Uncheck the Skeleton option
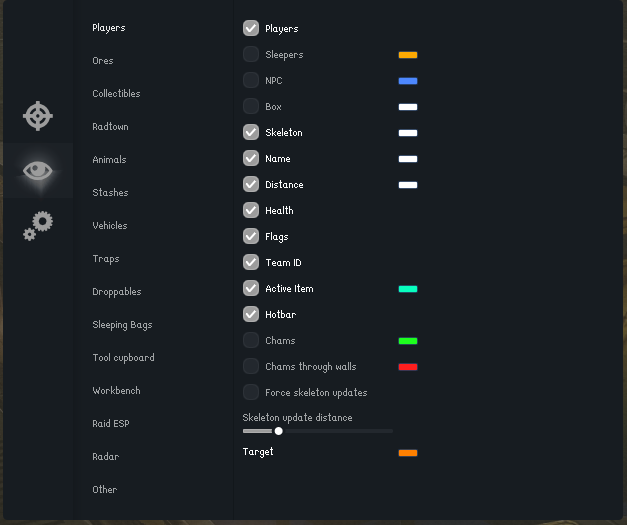 point(251,132)
